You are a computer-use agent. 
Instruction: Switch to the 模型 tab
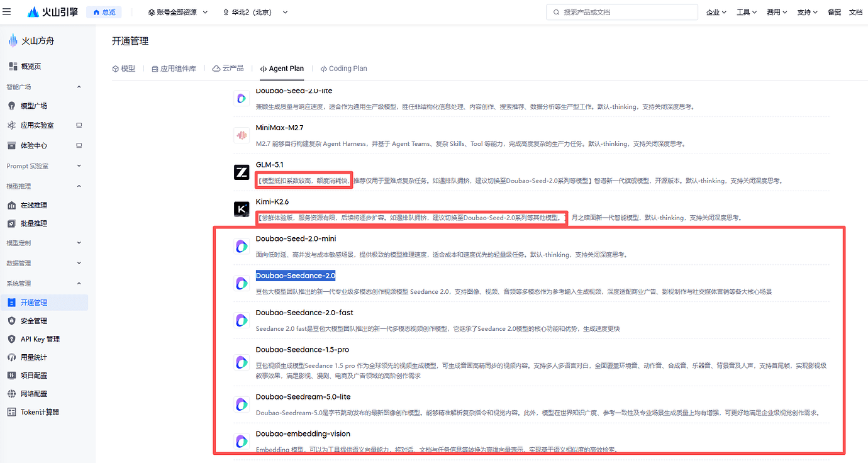[x=123, y=69]
